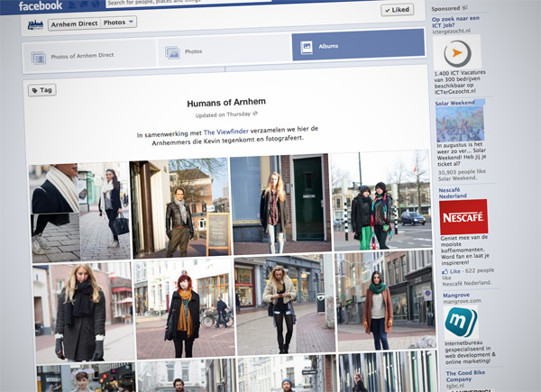Viewport: 541px width, 392px height.
Task: Click the ICTerGezocht orange arrow logo
Action: (x=459, y=53)
